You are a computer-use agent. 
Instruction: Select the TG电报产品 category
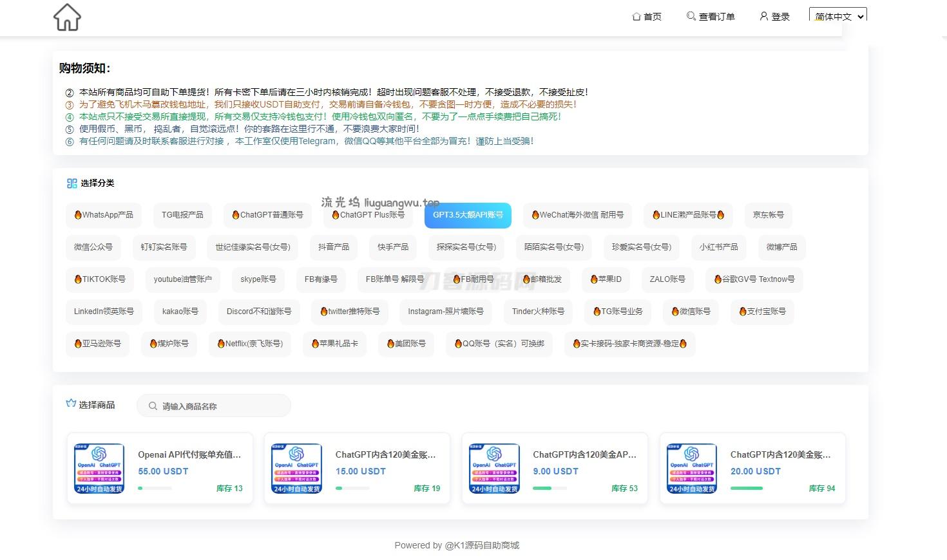pos(182,215)
